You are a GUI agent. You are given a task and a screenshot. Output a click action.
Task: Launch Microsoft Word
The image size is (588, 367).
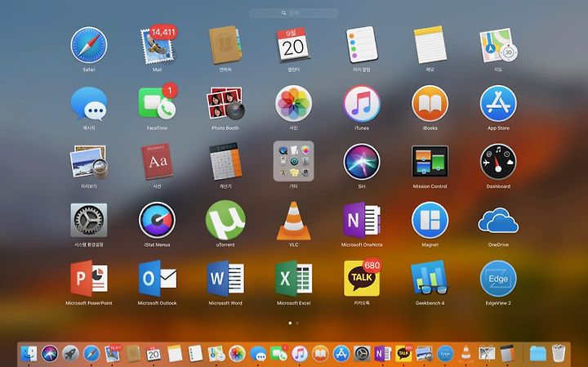click(225, 279)
